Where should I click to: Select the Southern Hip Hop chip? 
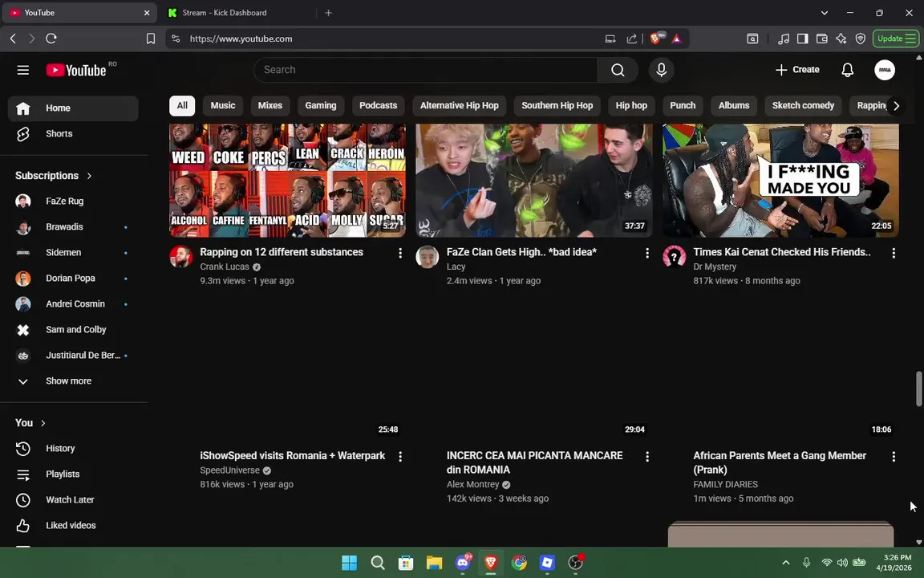point(557,106)
